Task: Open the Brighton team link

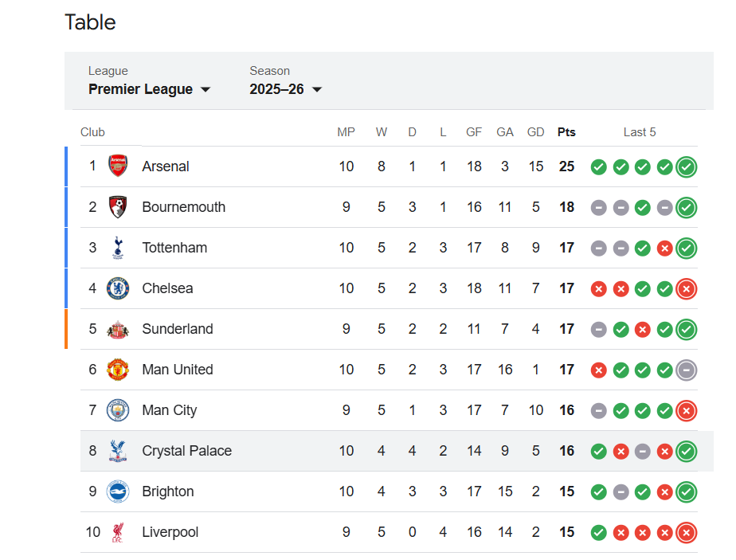Action: coord(167,491)
